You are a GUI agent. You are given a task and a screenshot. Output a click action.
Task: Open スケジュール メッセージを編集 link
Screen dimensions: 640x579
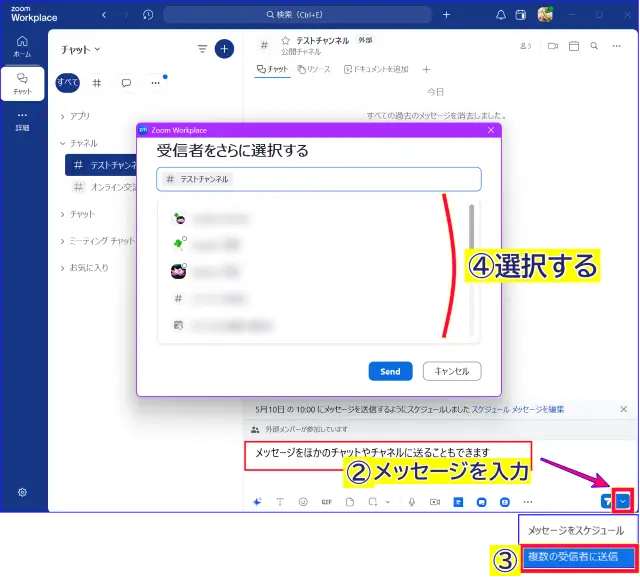click(518, 409)
